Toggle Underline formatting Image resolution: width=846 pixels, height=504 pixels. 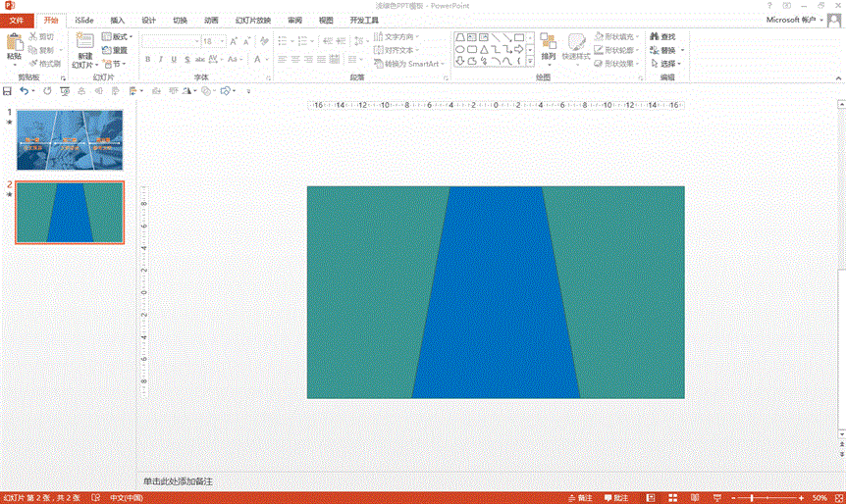point(174,60)
